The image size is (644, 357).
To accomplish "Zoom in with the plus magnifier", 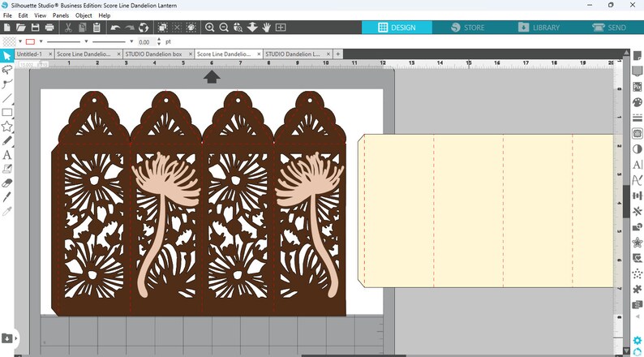I will coord(209,28).
